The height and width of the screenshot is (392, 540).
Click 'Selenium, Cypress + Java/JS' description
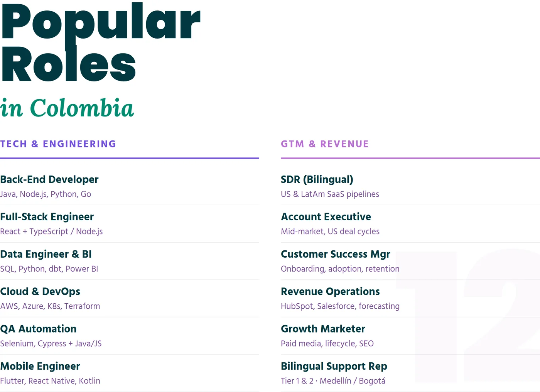(x=51, y=344)
